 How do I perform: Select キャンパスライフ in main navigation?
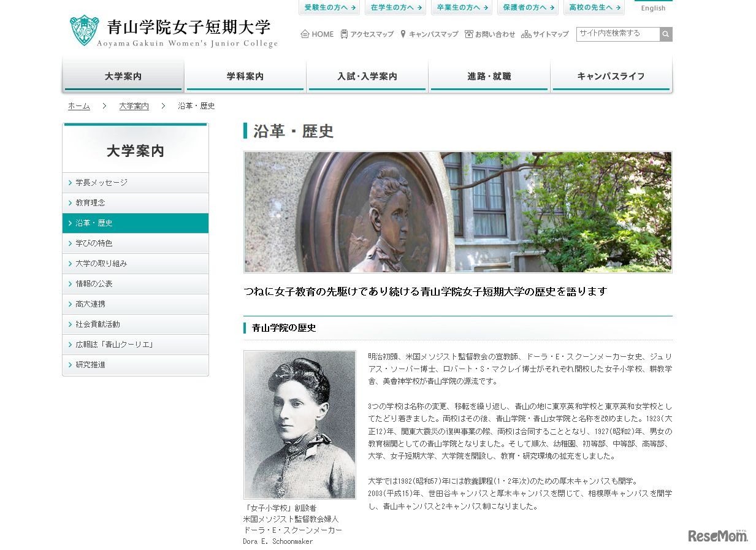tap(611, 76)
